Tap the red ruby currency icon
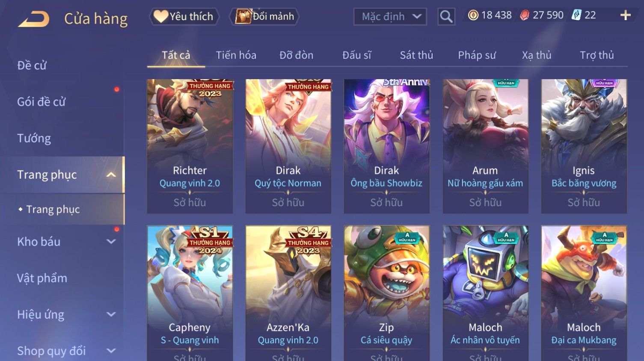 pyautogui.click(x=525, y=15)
